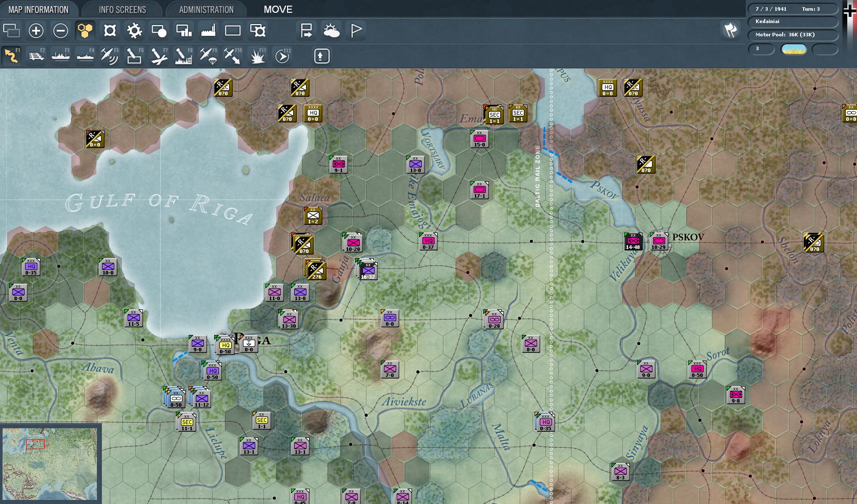Viewport: 857px width, 504px height.
Task: Show the weather overlay (sun and cloud)
Action: pyautogui.click(x=331, y=31)
